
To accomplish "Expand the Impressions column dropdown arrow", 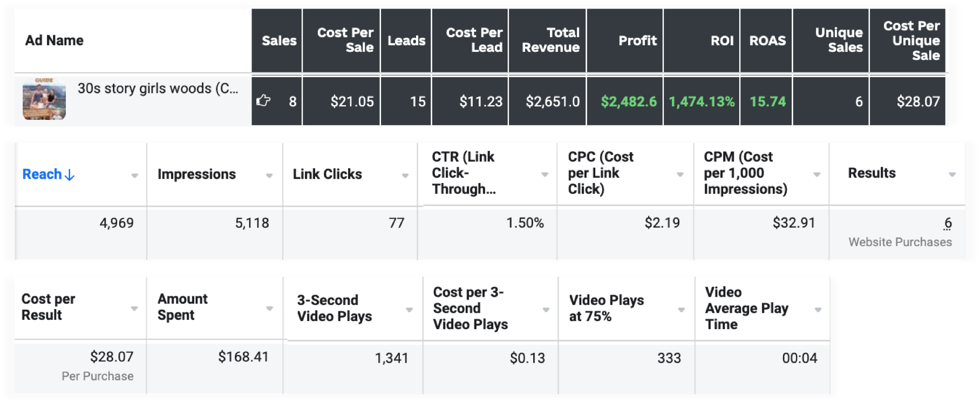I will pos(269,175).
